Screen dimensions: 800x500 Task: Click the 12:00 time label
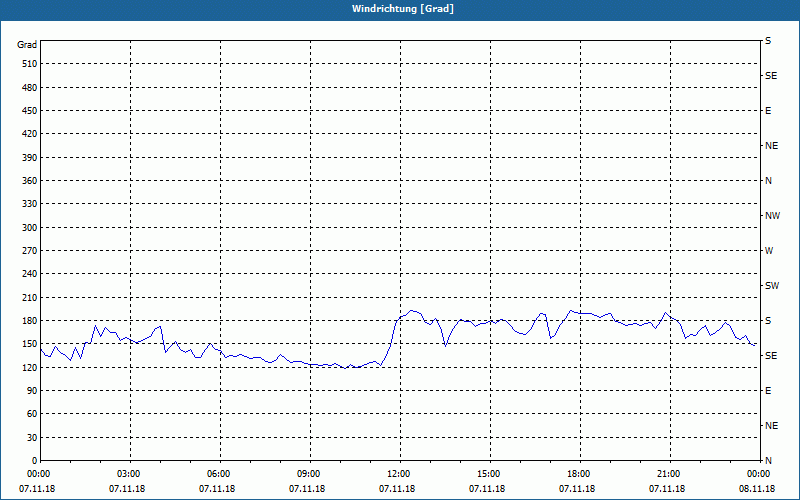(x=397, y=474)
